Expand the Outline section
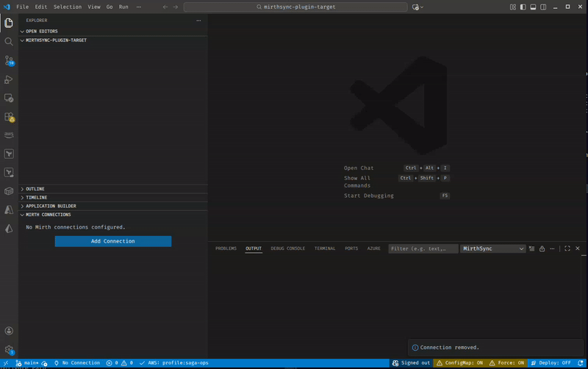The height and width of the screenshot is (369, 588). (x=113, y=189)
